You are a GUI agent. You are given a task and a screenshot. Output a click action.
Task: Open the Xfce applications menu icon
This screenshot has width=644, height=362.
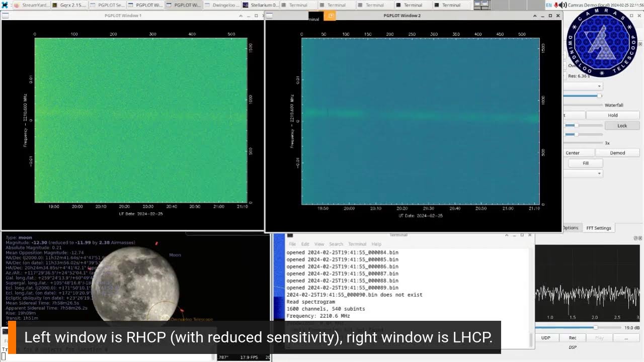[5, 5]
